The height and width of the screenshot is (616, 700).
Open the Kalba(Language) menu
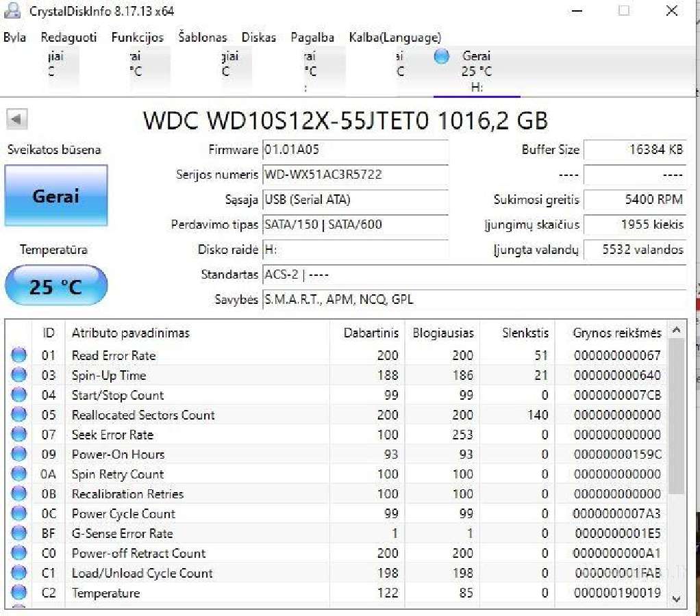395,38
